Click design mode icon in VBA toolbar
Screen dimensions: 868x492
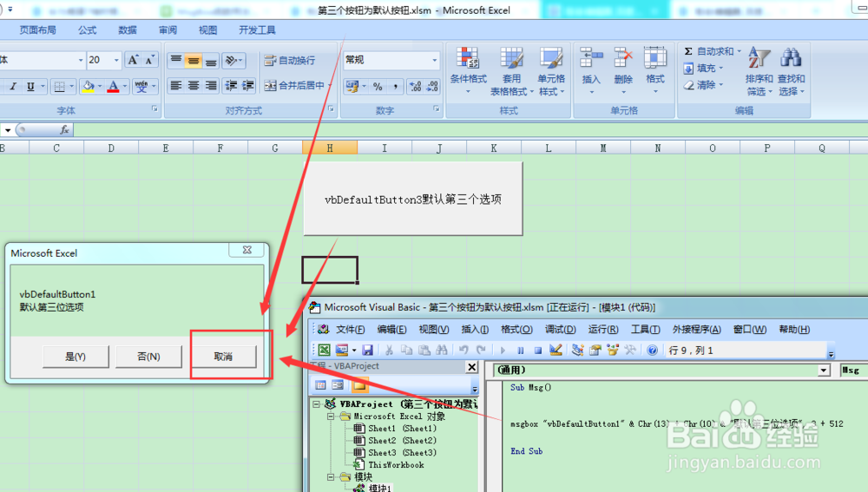coord(556,350)
